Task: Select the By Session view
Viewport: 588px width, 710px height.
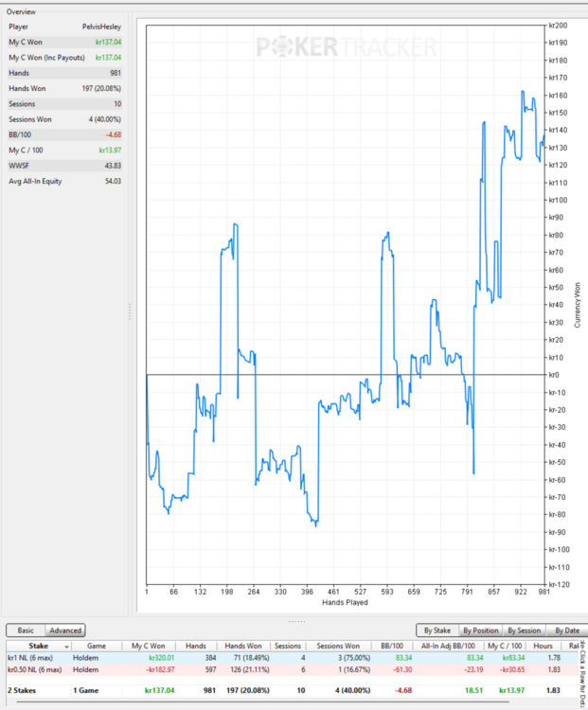Action: tap(525, 630)
